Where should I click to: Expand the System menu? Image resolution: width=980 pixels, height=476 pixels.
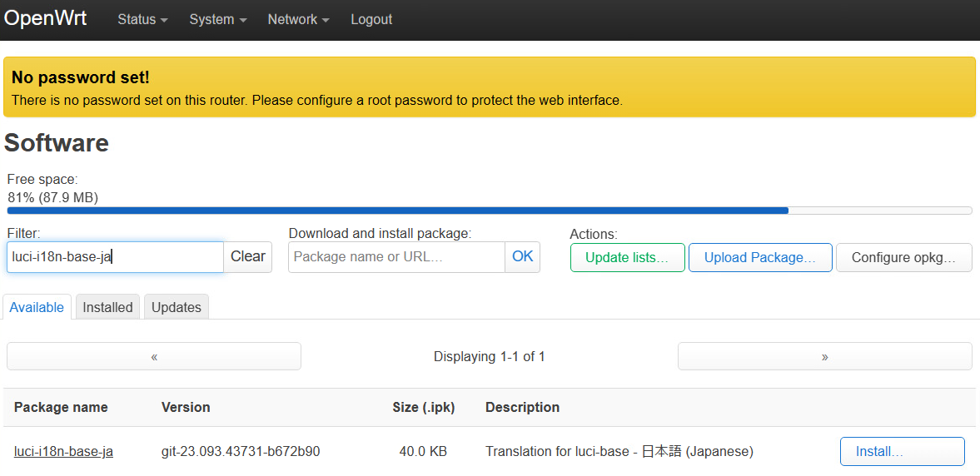tap(217, 19)
